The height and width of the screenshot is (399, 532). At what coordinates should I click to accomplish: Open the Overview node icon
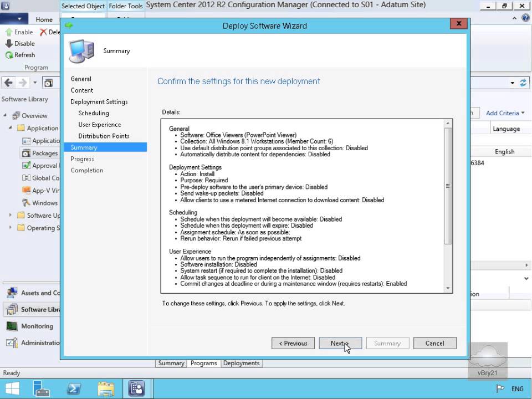tap(16, 116)
